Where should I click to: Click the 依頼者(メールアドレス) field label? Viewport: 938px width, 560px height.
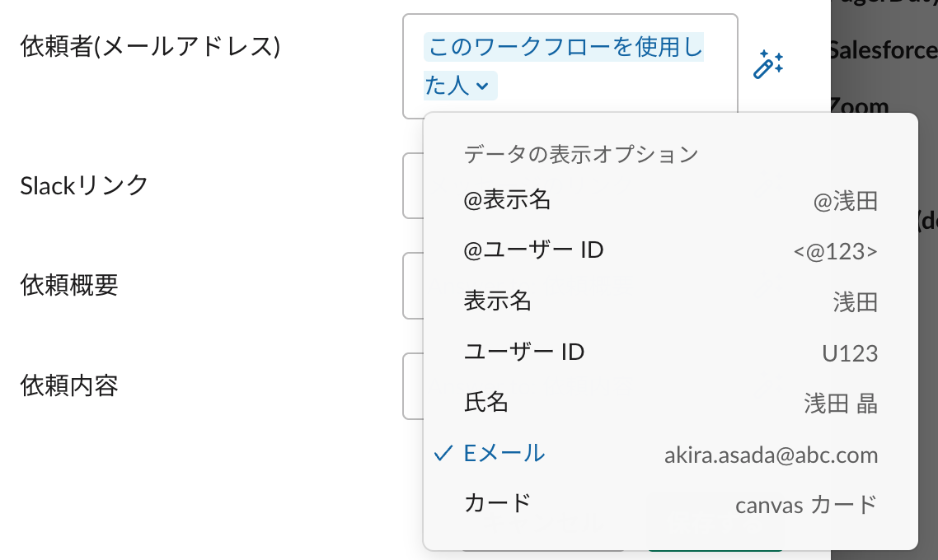pyautogui.click(x=150, y=47)
